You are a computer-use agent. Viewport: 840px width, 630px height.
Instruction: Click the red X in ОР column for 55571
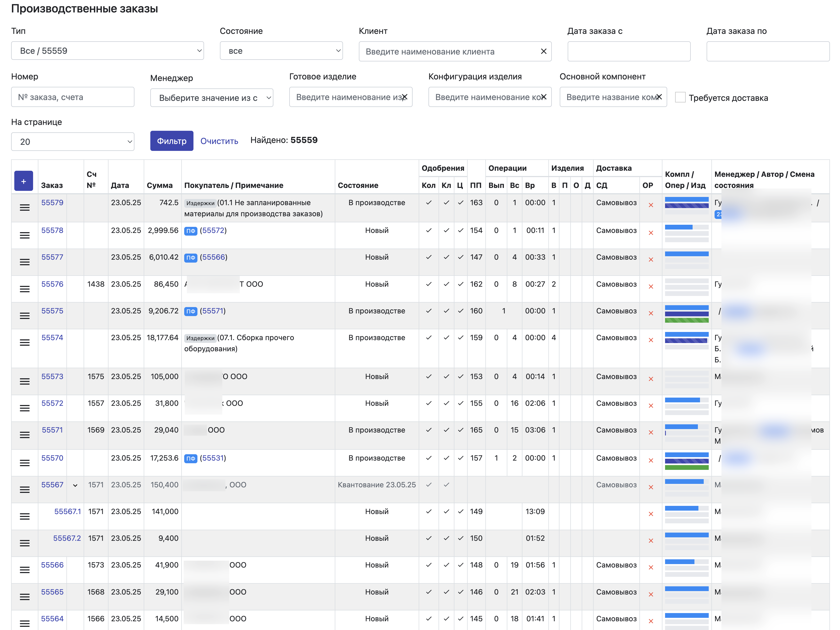651,433
